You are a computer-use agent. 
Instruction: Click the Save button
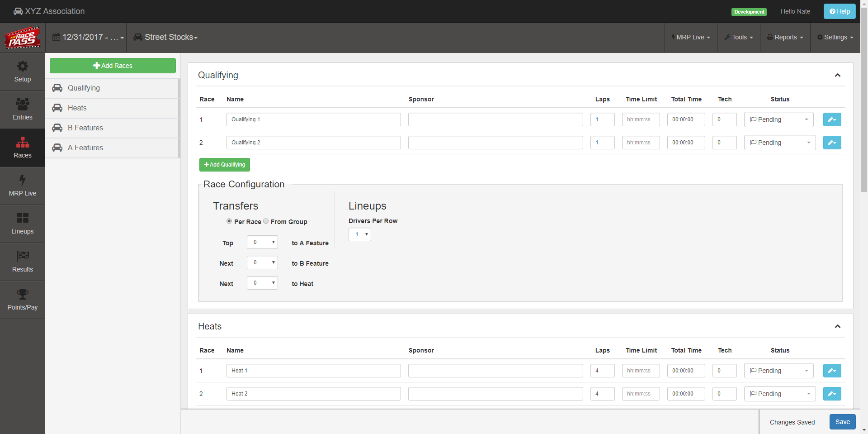click(x=843, y=422)
